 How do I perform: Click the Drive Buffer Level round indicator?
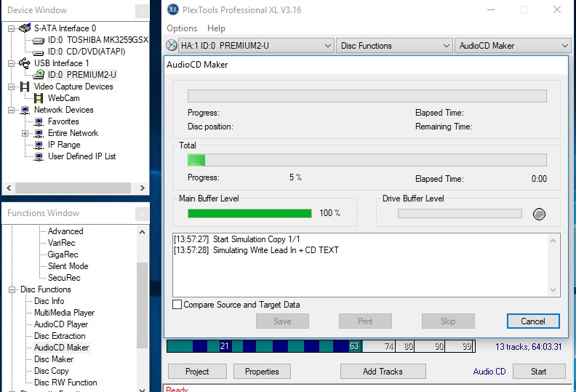point(539,214)
